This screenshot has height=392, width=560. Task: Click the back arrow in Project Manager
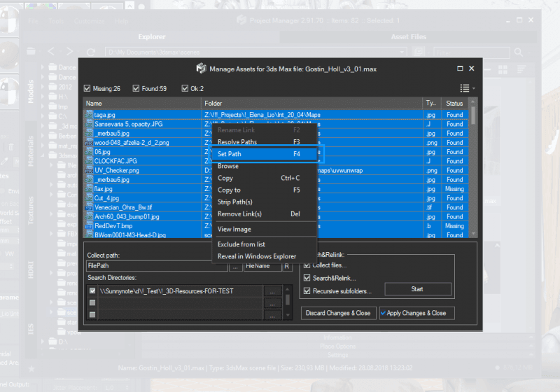[x=51, y=52]
